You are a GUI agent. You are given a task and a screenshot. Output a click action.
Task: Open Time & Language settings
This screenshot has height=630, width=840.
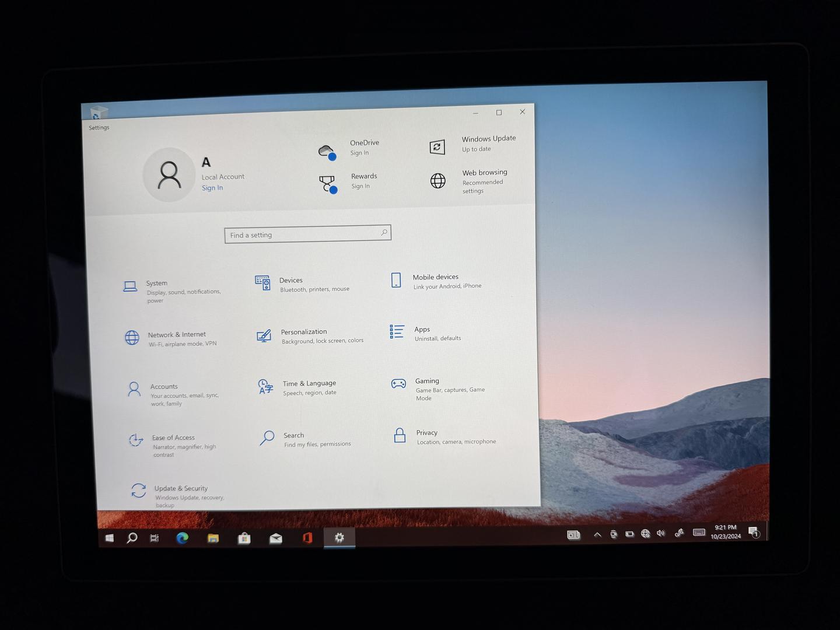(x=297, y=387)
